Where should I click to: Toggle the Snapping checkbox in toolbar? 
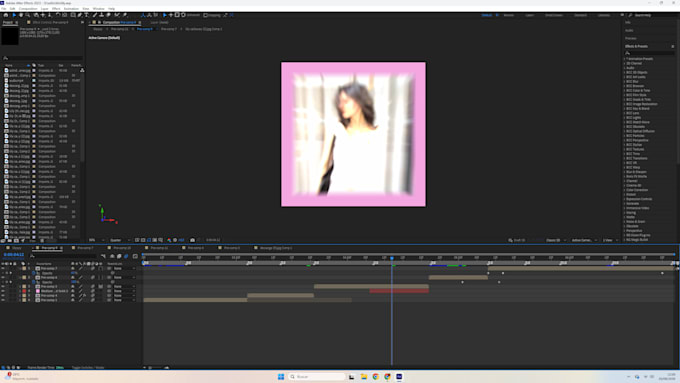click(x=206, y=15)
